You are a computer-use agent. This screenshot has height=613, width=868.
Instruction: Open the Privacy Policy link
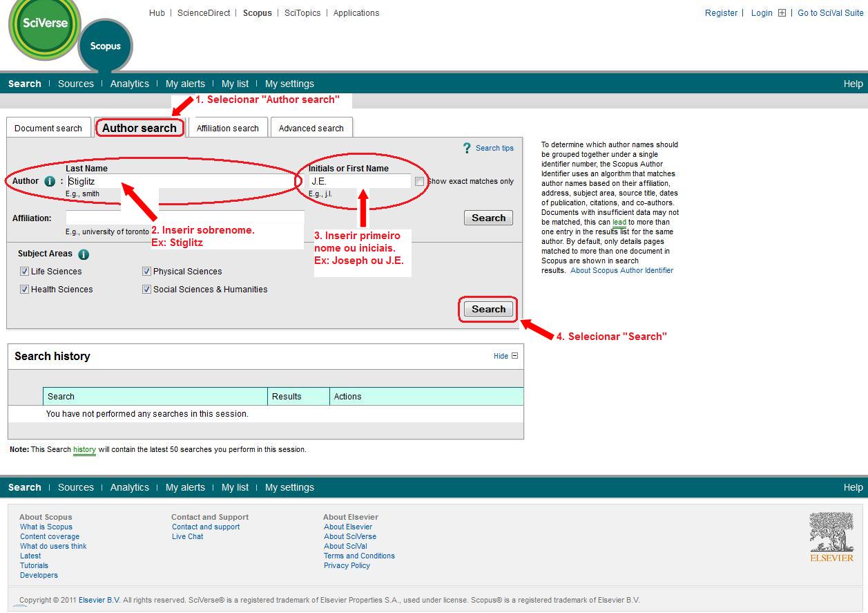point(347,565)
